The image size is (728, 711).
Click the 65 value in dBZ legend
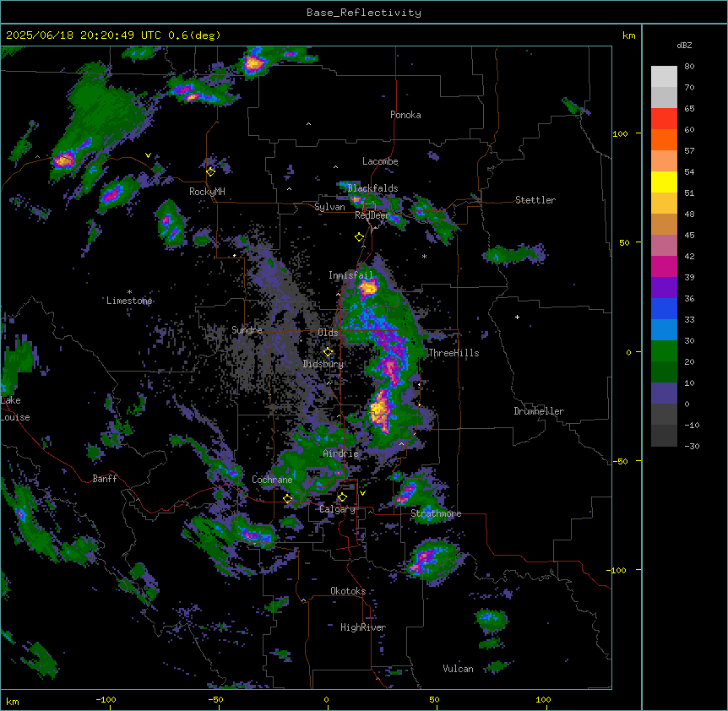pyautogui.click(x=689, y=109)
